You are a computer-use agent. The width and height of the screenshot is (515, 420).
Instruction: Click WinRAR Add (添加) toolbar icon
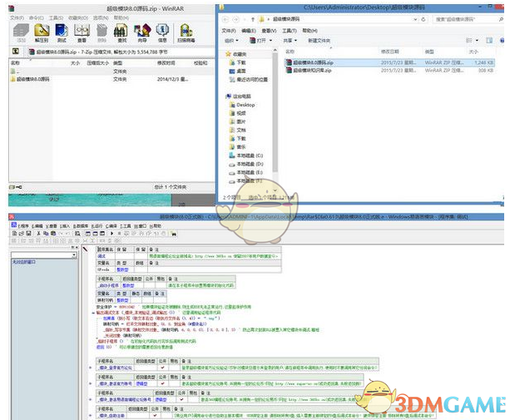point(21,33)
